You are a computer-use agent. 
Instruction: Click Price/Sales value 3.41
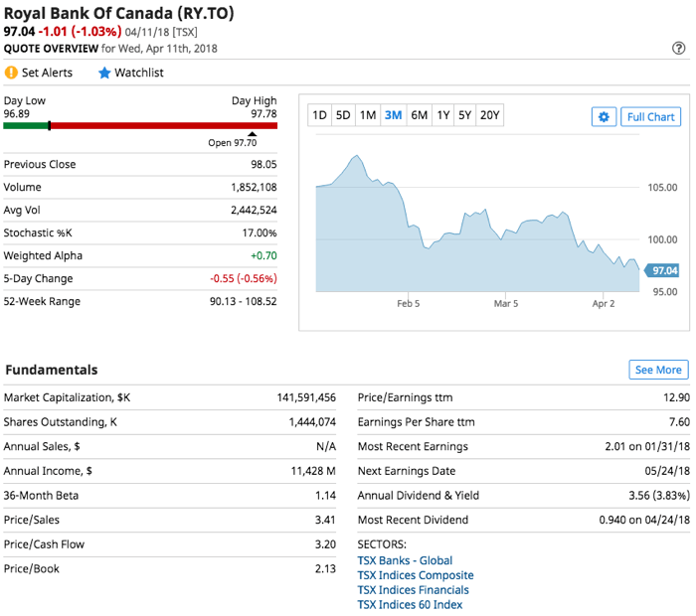pyautogui.click(x=325, y=520)
